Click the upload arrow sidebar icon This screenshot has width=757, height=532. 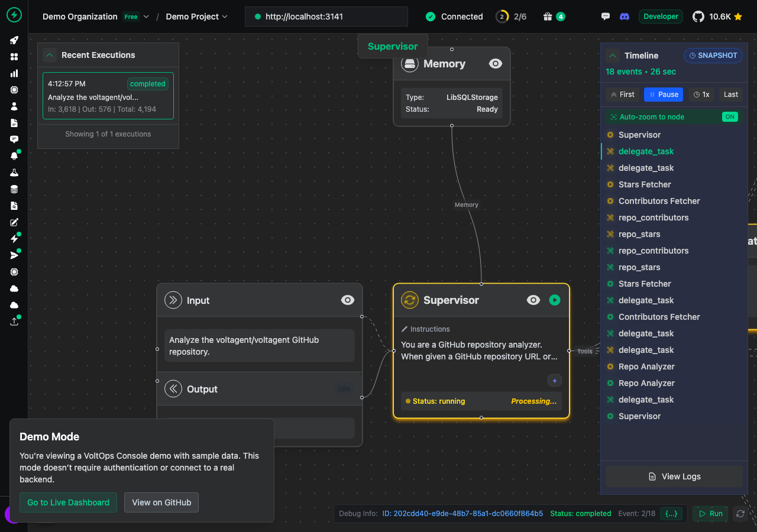click(x=14, y=322)
